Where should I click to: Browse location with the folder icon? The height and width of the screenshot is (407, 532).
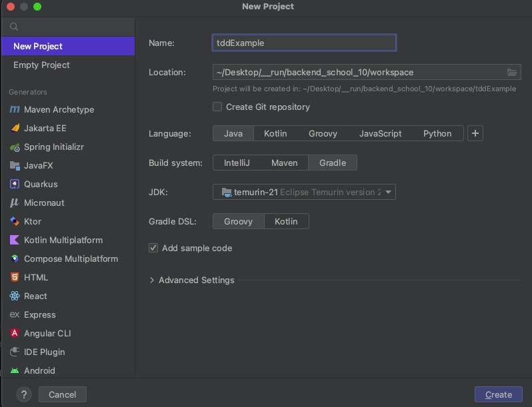click(511, 72)
